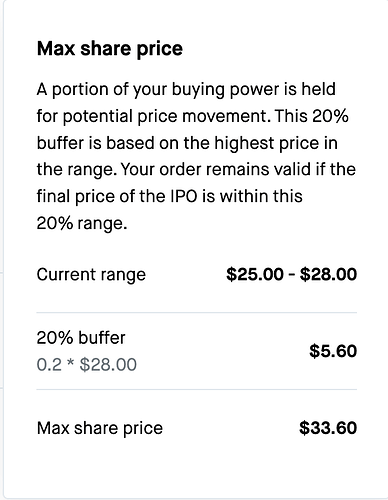Click the phrase "final price" in the paragraph
Viewport: 388px width, 500px height.
[76, 197]
